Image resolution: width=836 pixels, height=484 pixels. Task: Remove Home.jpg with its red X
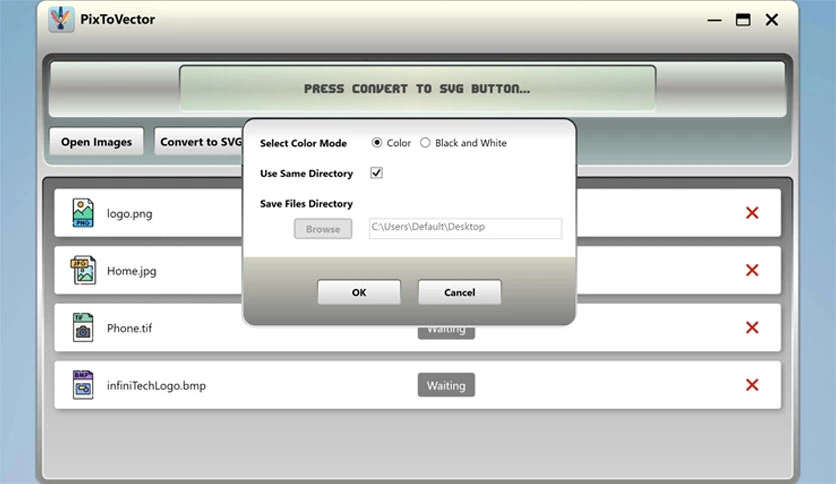coord(752,270)
